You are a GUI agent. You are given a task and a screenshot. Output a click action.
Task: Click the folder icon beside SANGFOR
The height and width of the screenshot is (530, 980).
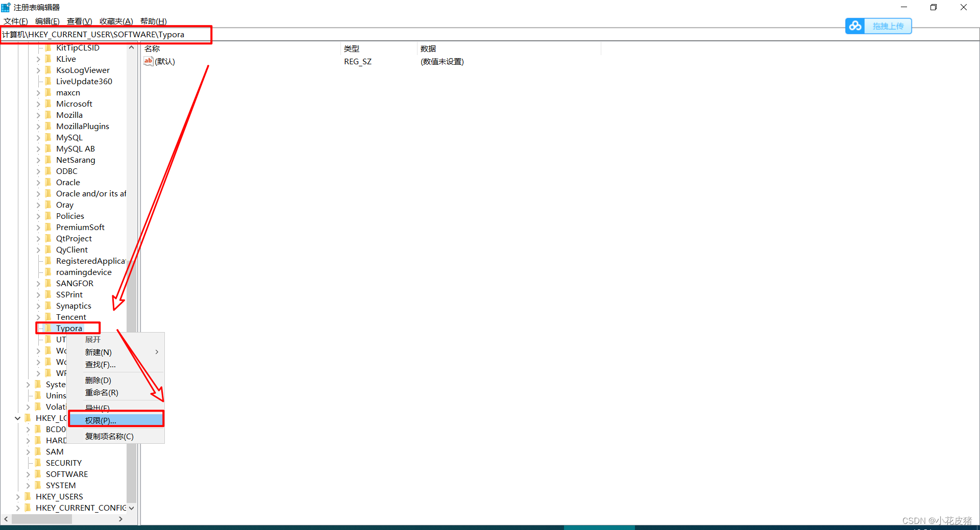pyautogui.click(x=48, y=283)
